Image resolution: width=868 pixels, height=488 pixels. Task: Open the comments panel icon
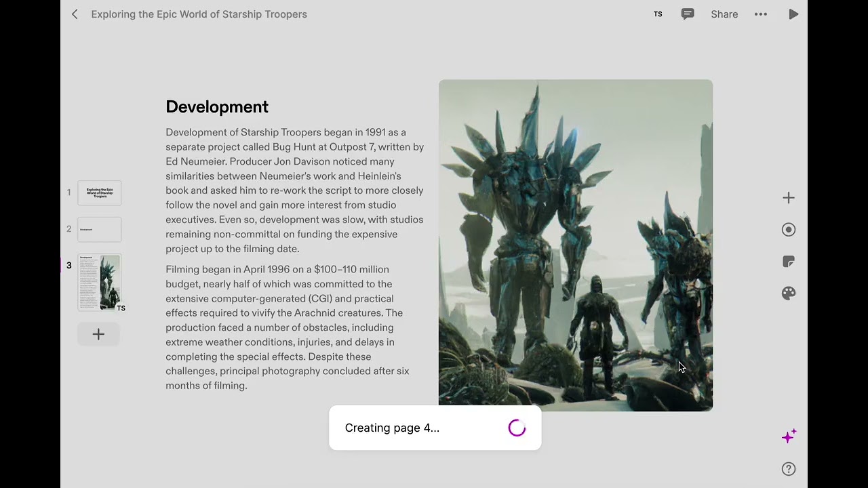coord(688,14)
